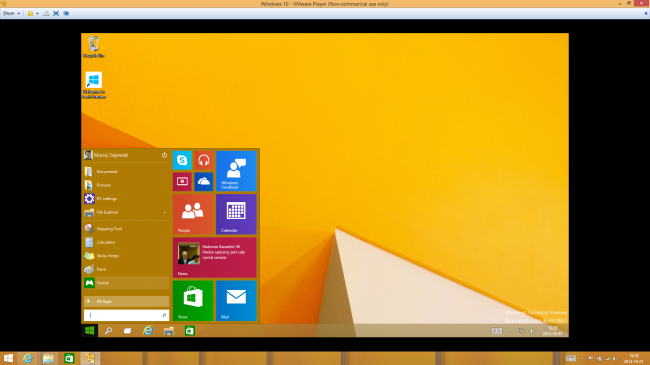
Task: Open Sticky Notes
Action: point(126,256)
